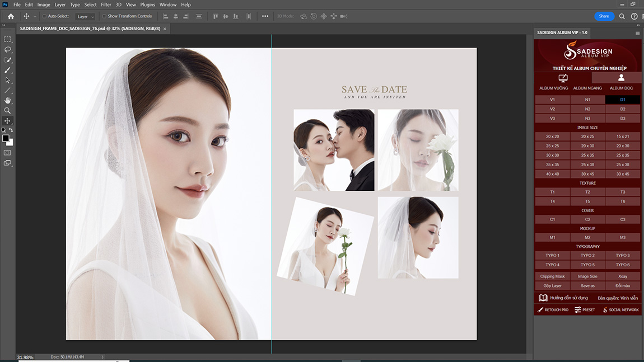Enable the Auto-Select checkbox
This screenshot has width=644, height=362.
tap(45, 16)
